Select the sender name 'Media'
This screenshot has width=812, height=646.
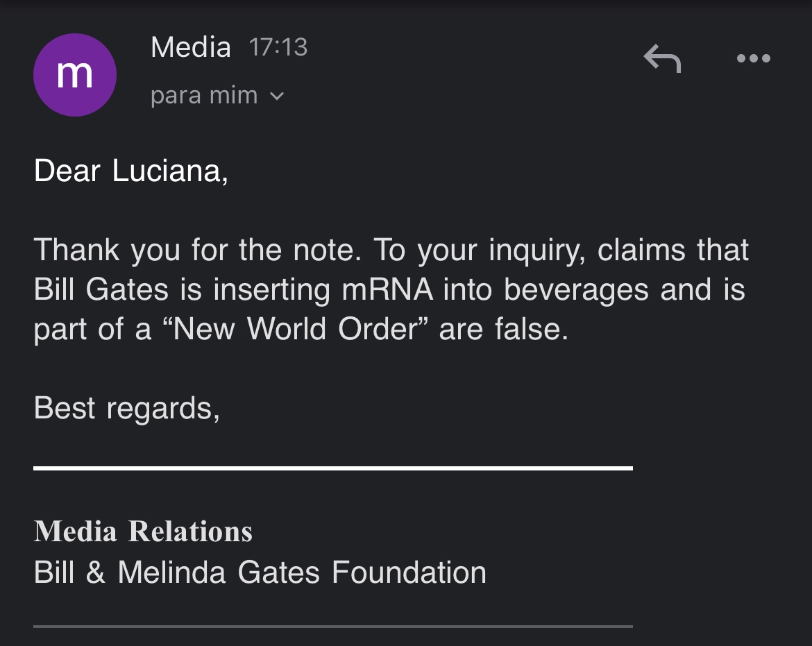(191, 47)
